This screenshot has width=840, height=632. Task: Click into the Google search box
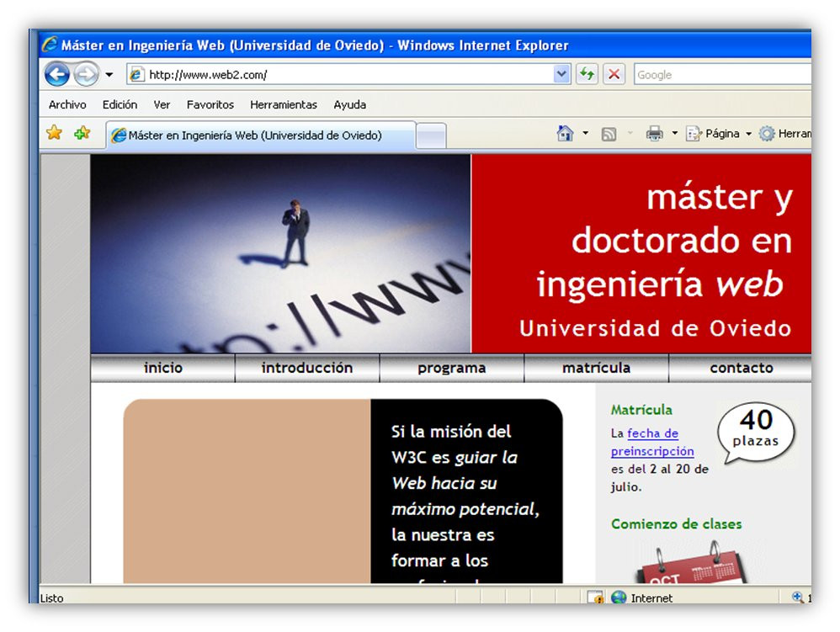(722, 74)
